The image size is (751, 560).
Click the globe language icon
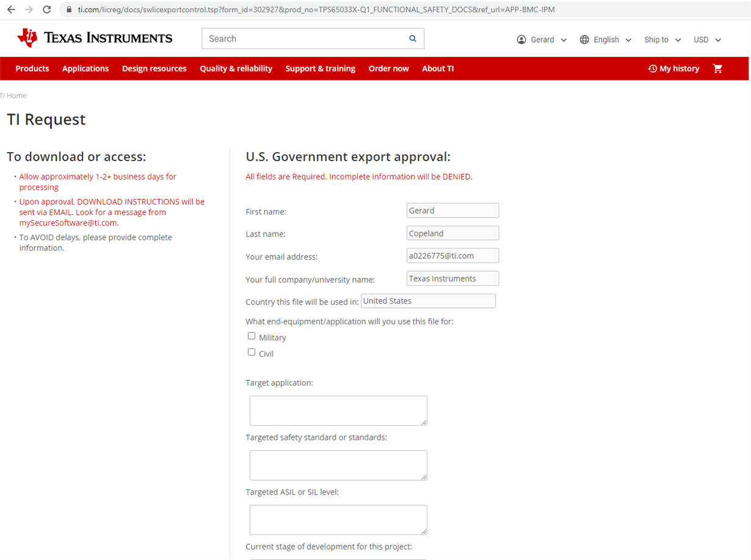tap(584, 40)
